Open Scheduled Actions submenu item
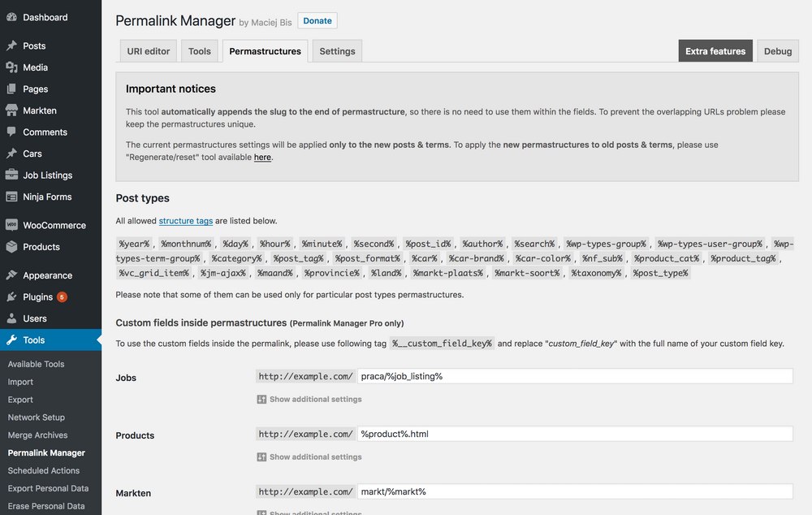The width and height of the screenshot is (812, 515). [x=44, y=470]
